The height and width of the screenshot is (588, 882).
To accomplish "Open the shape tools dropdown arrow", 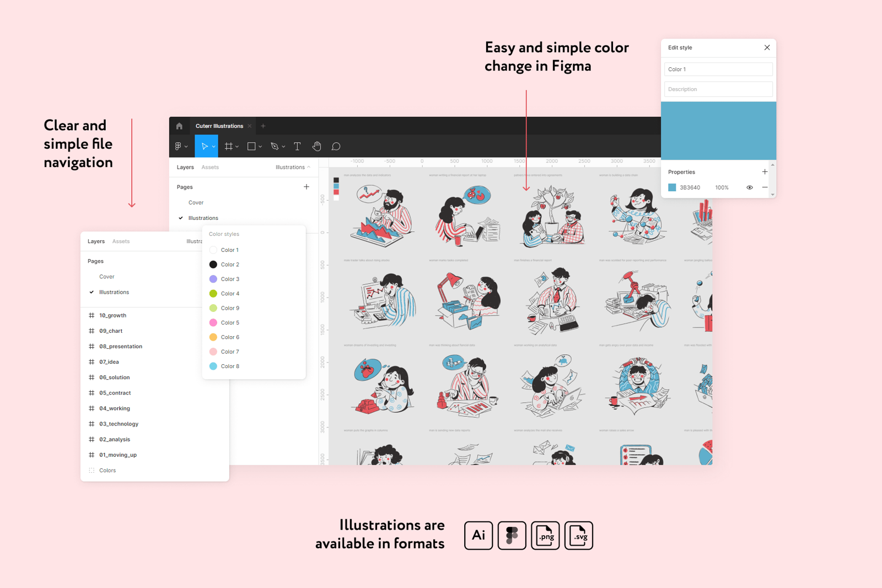I will pos(260,147).
